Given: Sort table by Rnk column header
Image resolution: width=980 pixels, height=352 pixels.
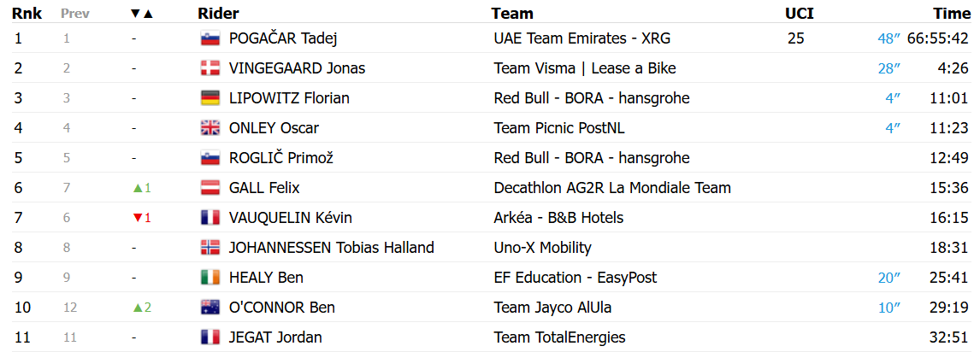Looking at the screenshot, I should pos(27,13).
